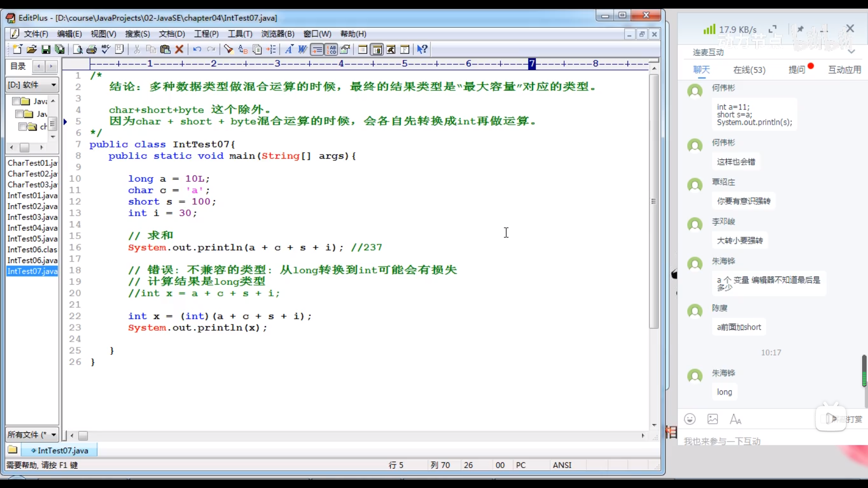Image resolution: width=868 pixels, height=488 pixels.
Task: Click the Undo arrow icon
Action: [197, 49]
